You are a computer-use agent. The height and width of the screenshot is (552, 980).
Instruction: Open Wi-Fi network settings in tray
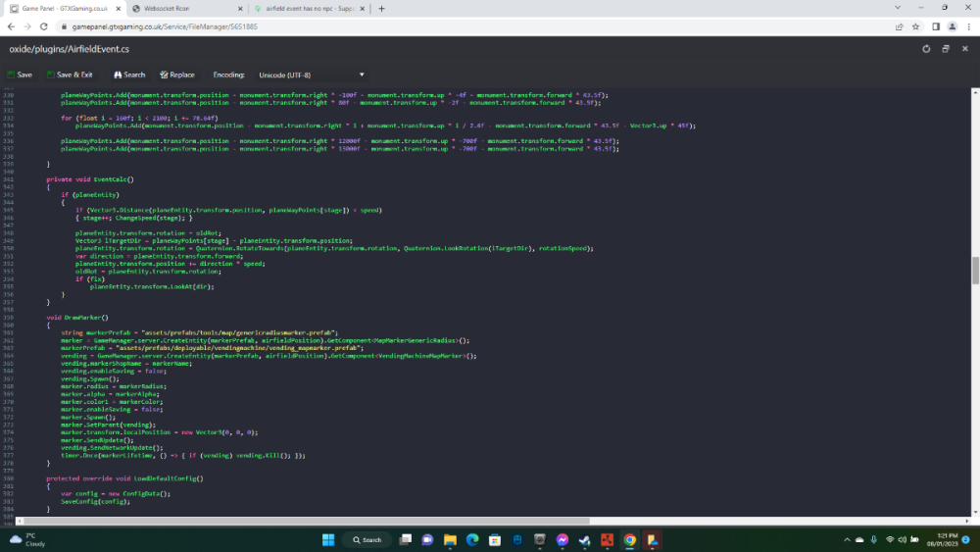[890, 540]
